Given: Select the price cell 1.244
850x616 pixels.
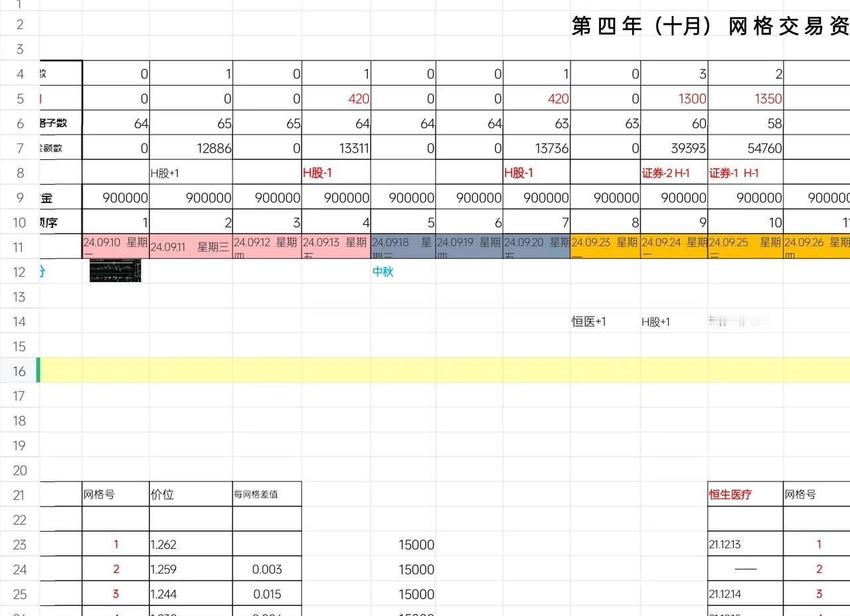Looking at the screenshot, I should (191, 594).
